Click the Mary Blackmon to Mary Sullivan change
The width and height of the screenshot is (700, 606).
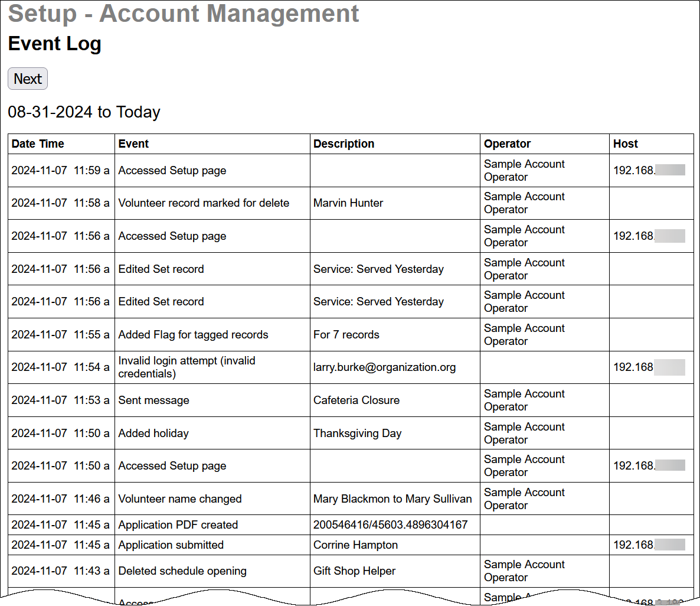click(x=392, y=499)
